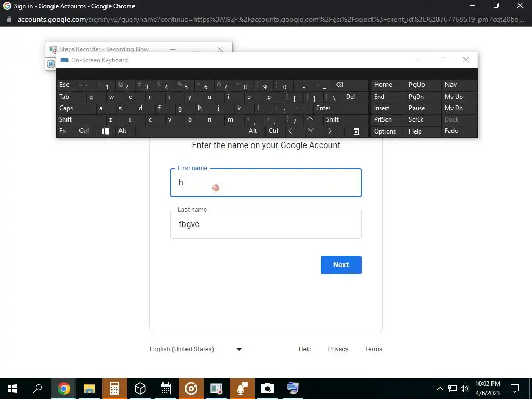The height and width of the screenshot is (399, 532).
Task: Click the Chrome address bar URL
Action: [x=271, y=19]
